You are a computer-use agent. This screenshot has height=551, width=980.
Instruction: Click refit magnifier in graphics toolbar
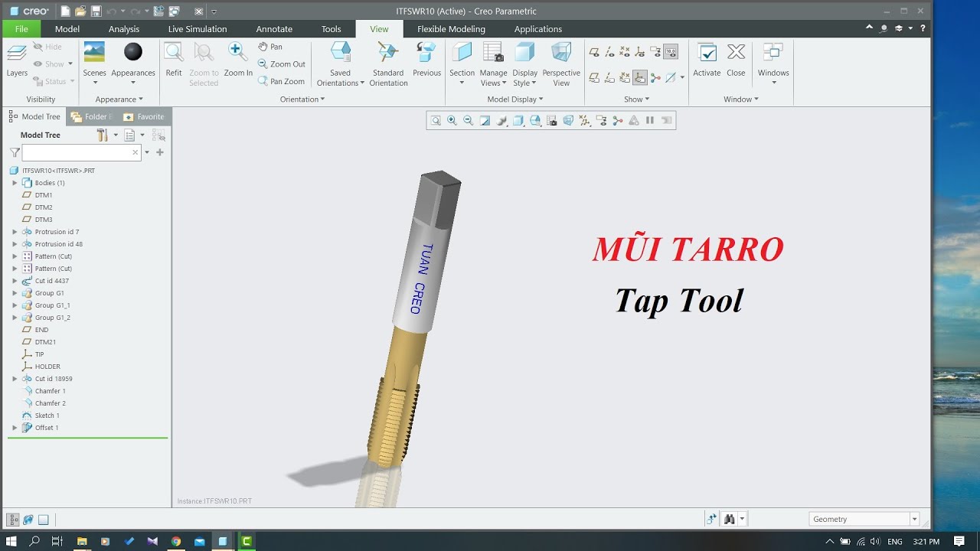[x=436, y=120]
